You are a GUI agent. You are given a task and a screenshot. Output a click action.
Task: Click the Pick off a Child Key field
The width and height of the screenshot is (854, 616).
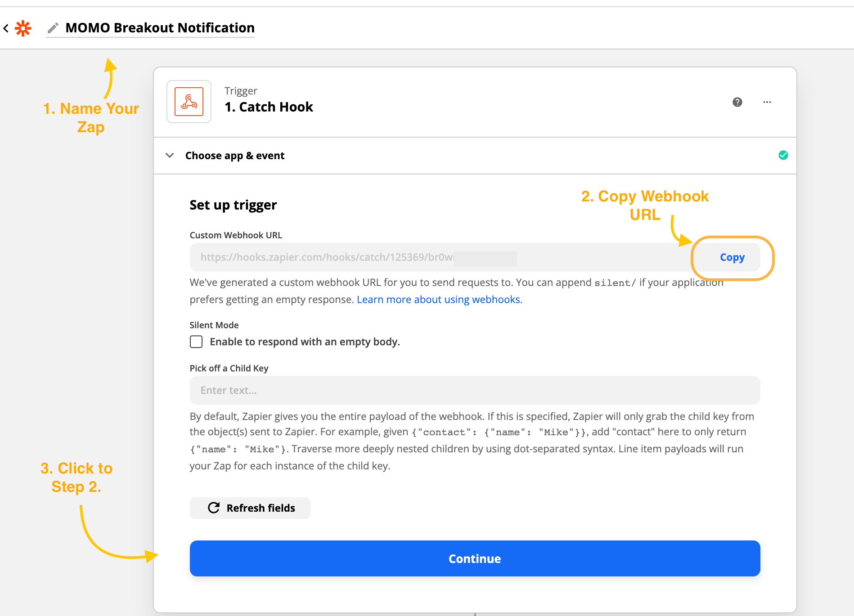(475, 390)
